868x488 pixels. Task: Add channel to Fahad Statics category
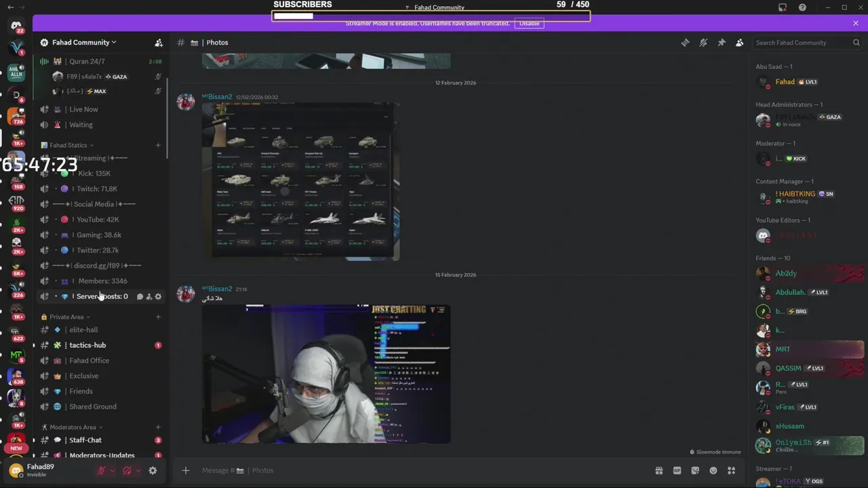pos(159,145)
